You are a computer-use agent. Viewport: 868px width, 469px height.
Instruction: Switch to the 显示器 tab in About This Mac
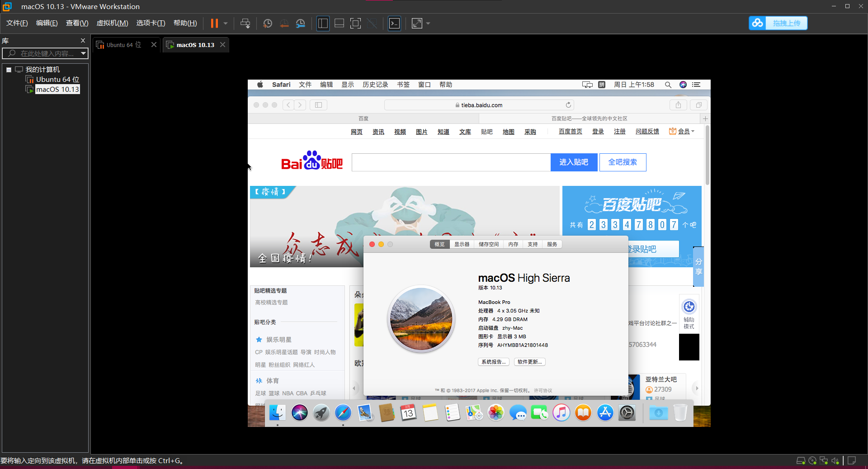pyautogui.click(x=462, y=244)
